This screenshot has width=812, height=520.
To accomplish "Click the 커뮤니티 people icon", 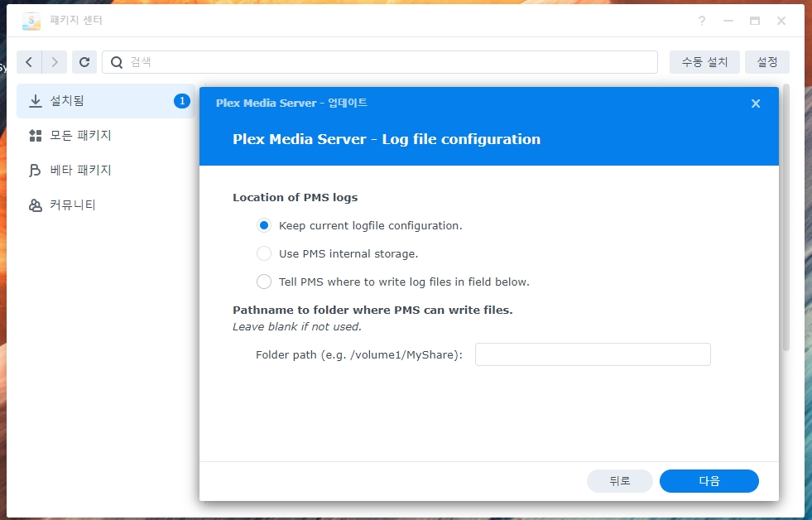I will pos(36,205).
